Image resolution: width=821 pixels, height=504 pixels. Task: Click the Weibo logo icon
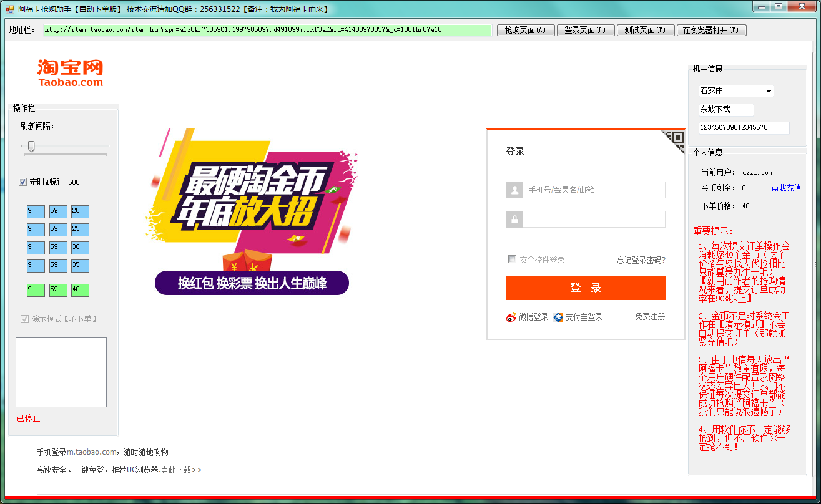511,317
